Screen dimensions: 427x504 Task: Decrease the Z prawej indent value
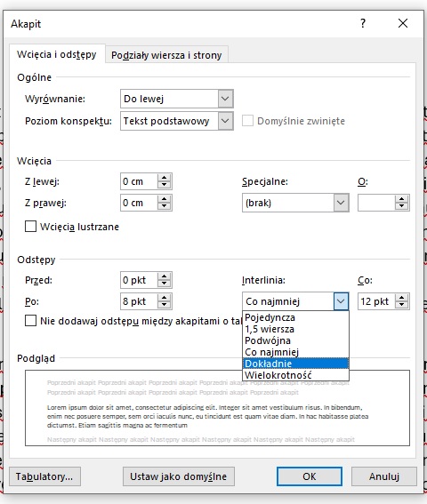click(x=164, y=206)
